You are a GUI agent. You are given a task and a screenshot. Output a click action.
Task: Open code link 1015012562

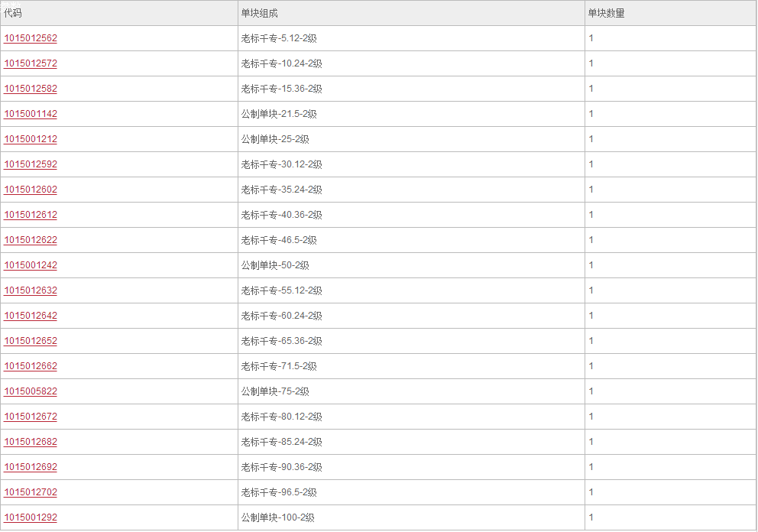(31, 38)
